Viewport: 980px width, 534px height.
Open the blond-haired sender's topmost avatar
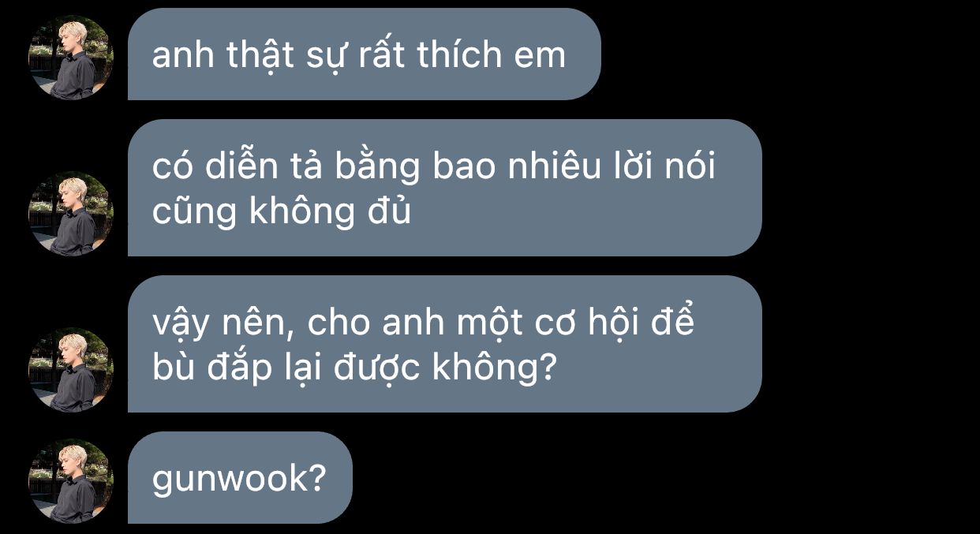(x=71, y=58)
